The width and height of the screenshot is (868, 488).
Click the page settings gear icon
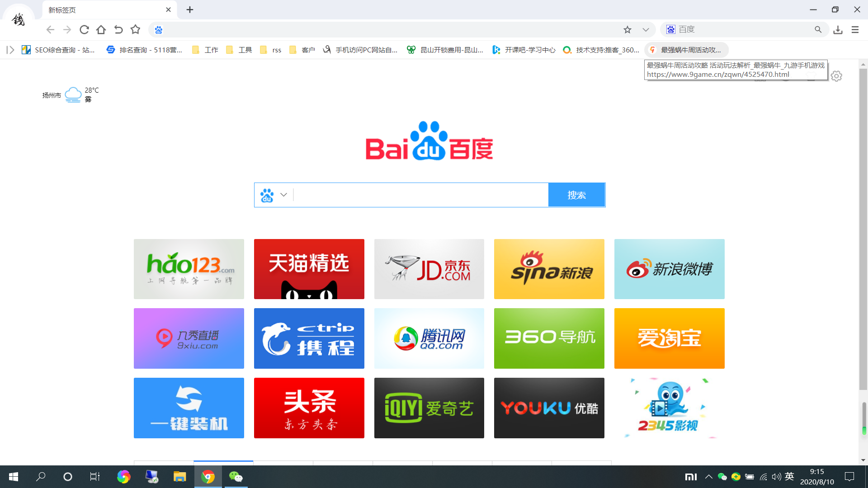(x=836, y=76)
